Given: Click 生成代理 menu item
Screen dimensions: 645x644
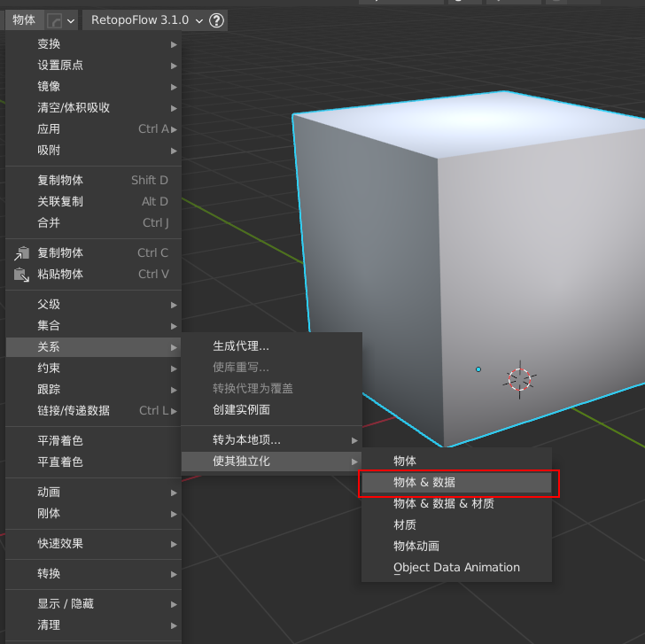Looking at the screenshot, I should click(271, 345).
